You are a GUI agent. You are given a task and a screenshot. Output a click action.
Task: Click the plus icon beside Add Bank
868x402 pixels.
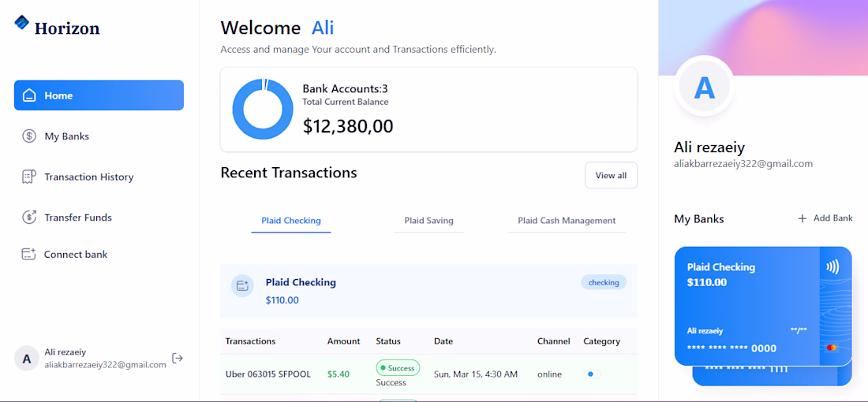coord(803,218)
